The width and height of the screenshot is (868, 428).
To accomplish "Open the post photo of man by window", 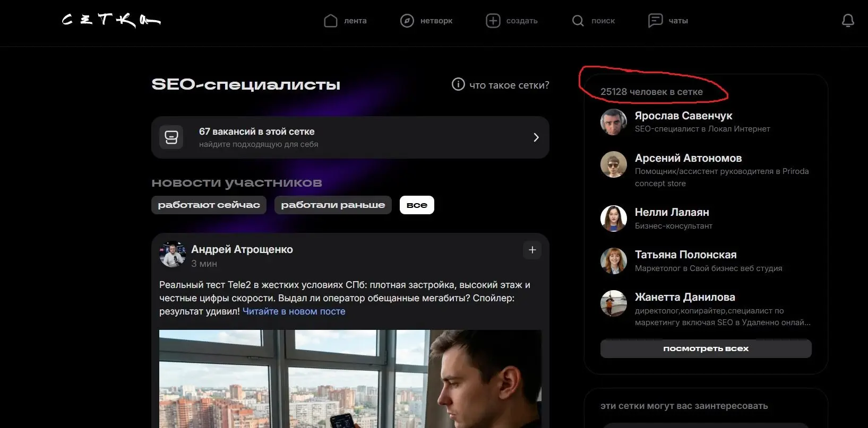I will (x=350, y=379).
